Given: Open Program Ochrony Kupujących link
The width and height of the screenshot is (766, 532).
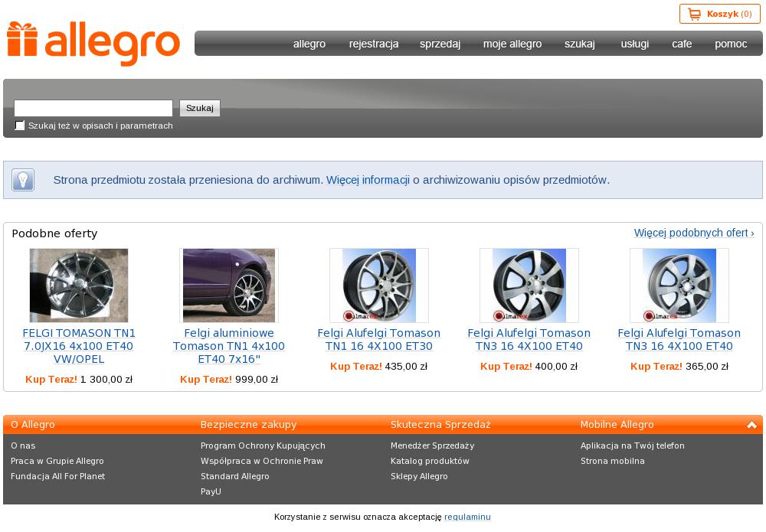Looking at the screenshot, I should tap(263, 446).
